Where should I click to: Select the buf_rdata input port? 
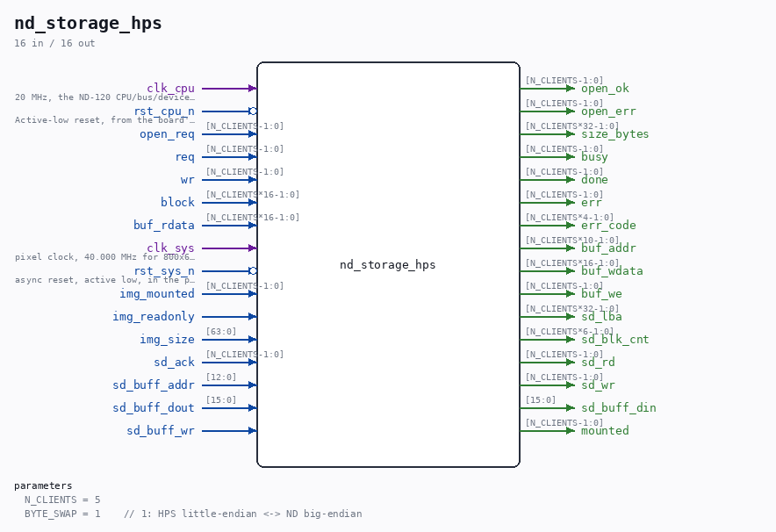coord(164,225)
